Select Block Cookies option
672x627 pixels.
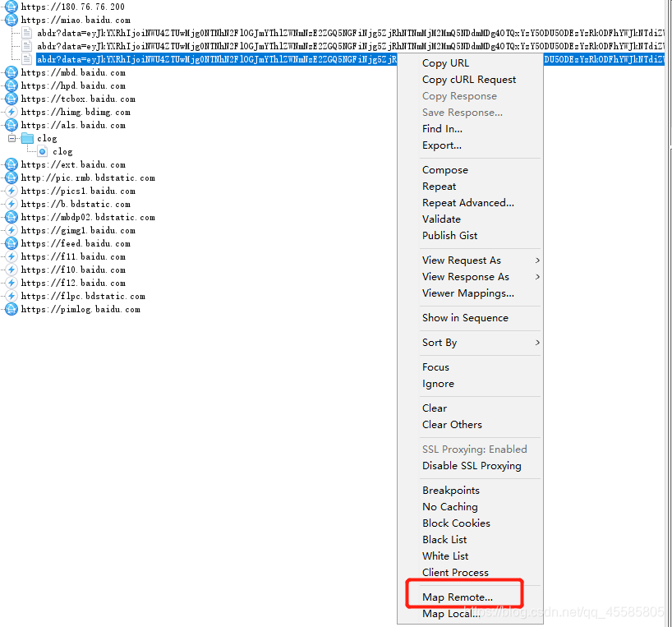[456, 523]
